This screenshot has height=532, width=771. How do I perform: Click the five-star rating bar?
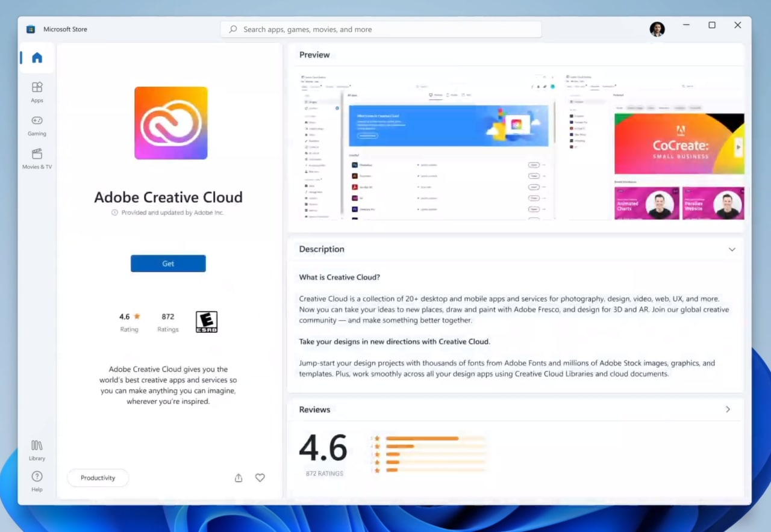(x=435, y=438)
